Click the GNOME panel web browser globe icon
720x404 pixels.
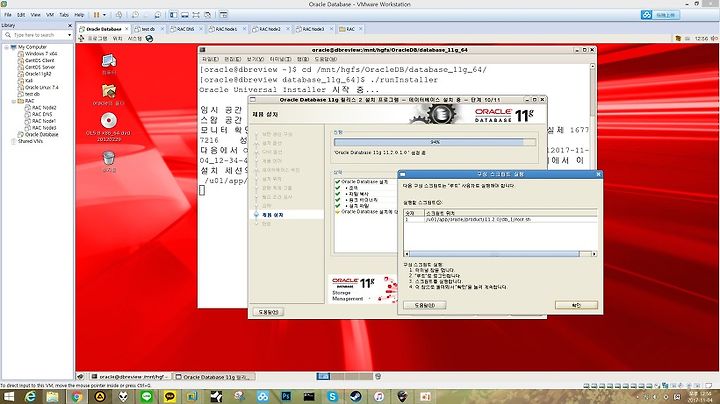[149, 39]
